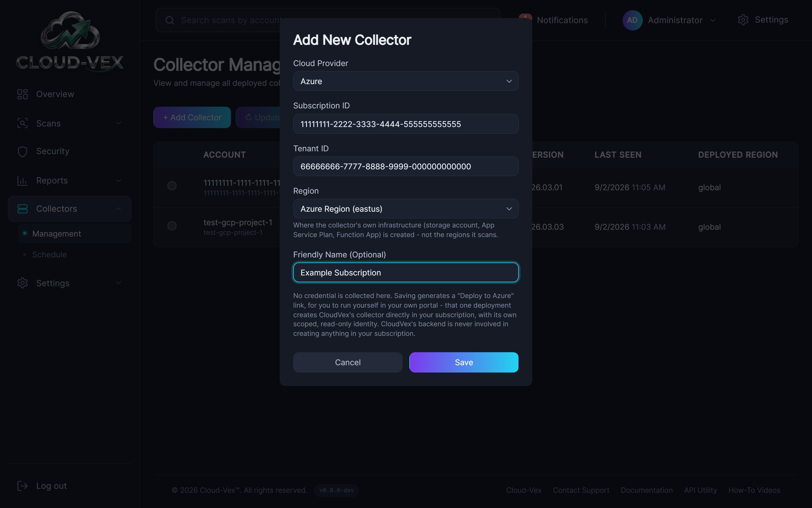Open the Scans menu item
The height and width of the screenshot is (508, 812).
pos(69,123)
